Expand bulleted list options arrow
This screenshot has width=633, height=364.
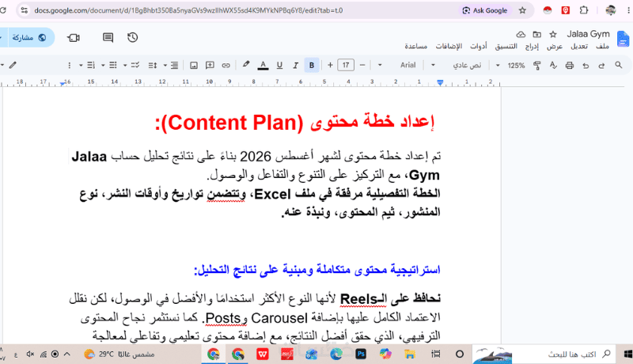(103, 66)
